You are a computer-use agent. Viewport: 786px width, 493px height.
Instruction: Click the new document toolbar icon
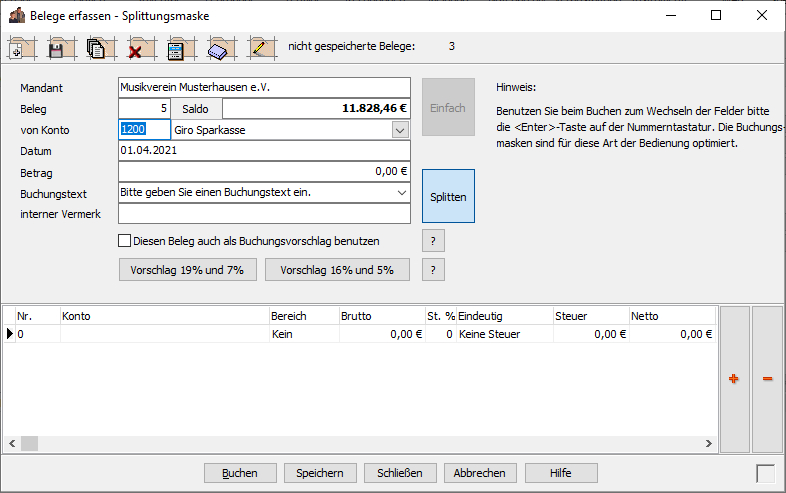point(21,47)
